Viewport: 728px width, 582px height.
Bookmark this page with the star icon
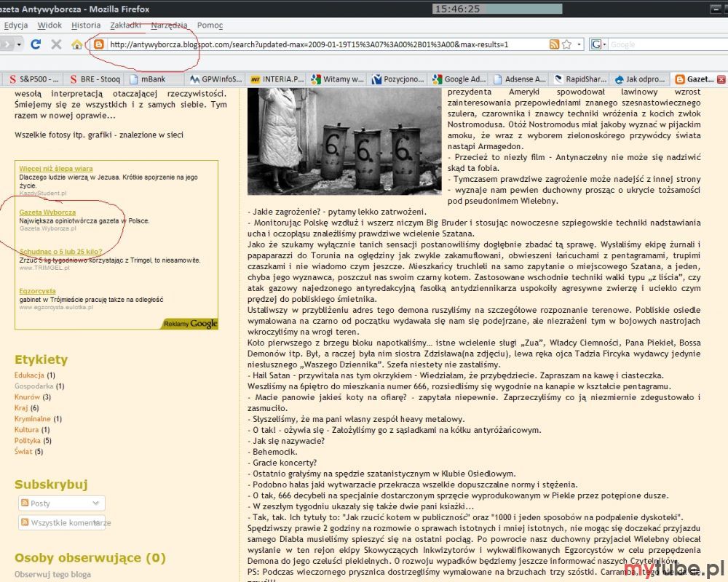click(566, 44)
